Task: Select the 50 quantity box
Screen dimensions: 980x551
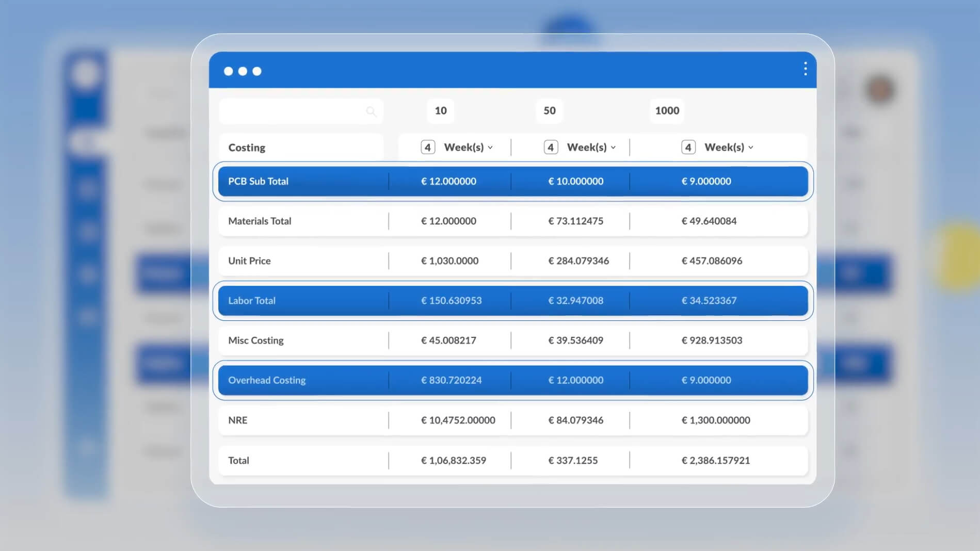Action: [x=549, y=111]
